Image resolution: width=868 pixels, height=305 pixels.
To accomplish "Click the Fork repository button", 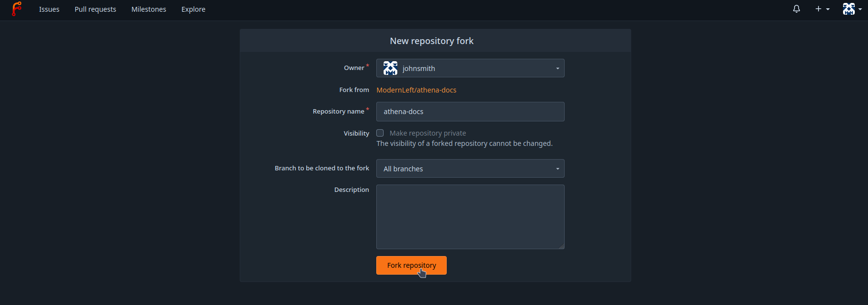I will [411, 265].
